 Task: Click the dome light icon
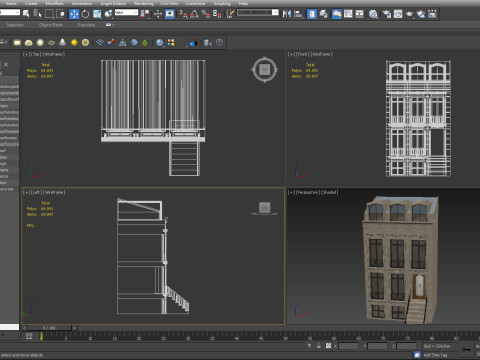(29, 43)
